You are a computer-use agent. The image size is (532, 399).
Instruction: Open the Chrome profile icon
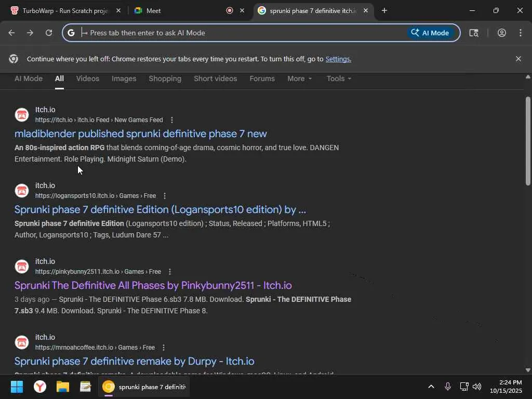[501, 33]
